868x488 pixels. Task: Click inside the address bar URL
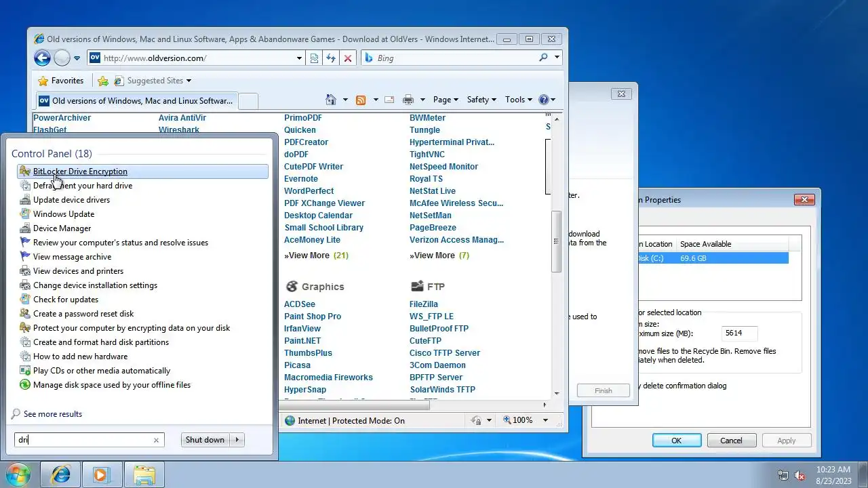click(x=197, y=58)
